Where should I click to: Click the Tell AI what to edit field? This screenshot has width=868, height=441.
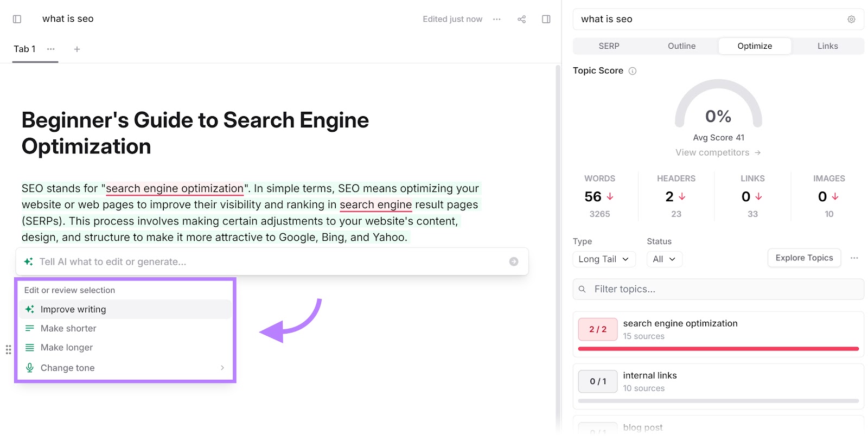click(272, 261)
